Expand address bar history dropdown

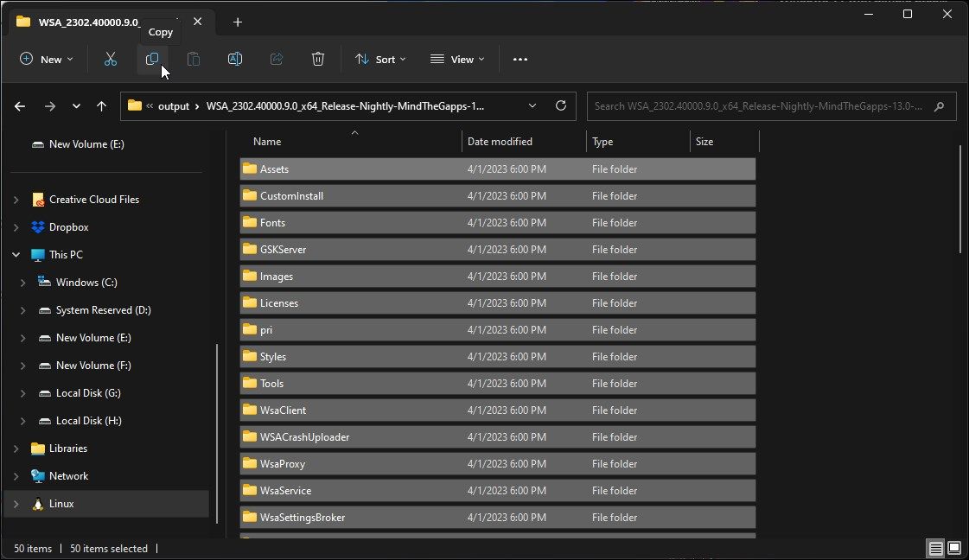tap(532, 105)
